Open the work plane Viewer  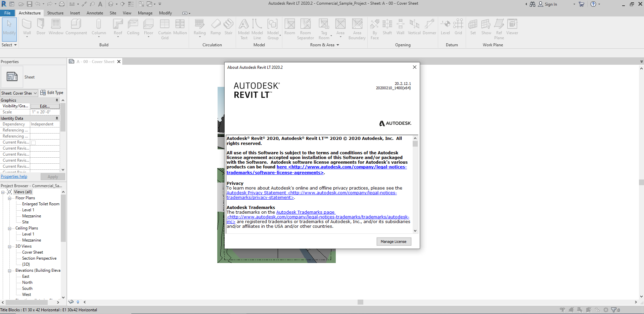[512, 27]
